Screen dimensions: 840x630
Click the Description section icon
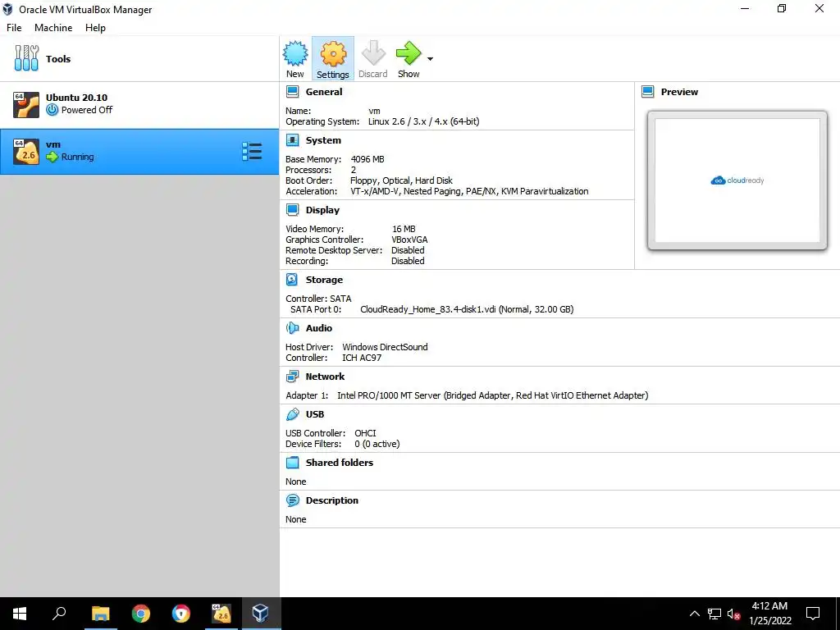[293, 500]
